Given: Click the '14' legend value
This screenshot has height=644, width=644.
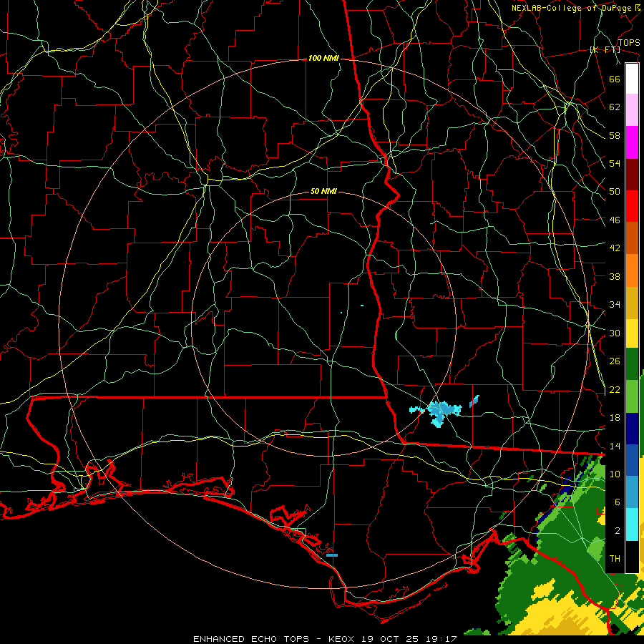Looking at the screenshot, I should point(615,446).
